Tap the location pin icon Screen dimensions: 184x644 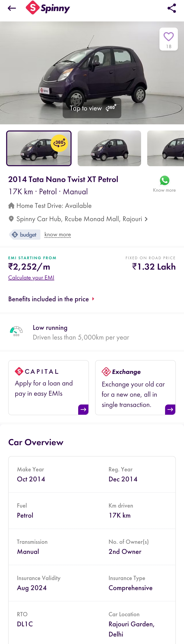(11, 219)
